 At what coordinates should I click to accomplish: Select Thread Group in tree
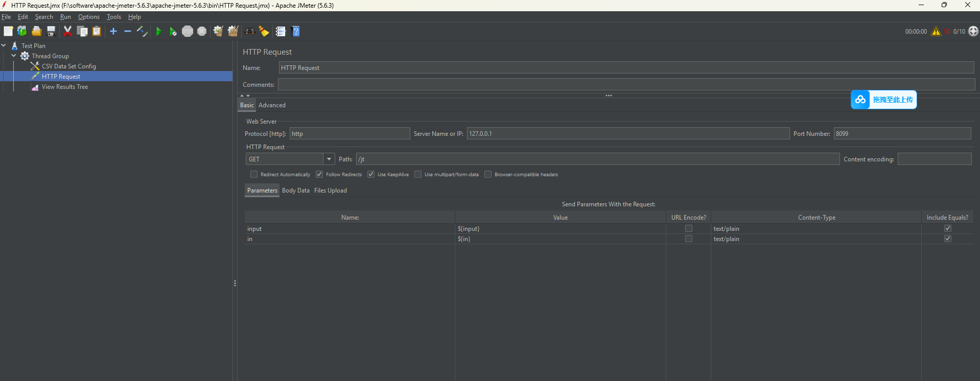(x=50, y=56)
